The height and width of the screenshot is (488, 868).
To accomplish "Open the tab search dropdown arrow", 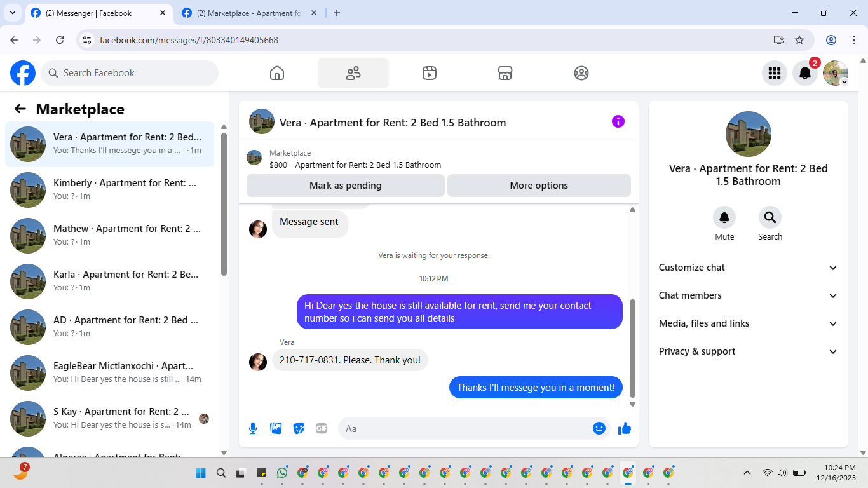I will pos(12,13).
